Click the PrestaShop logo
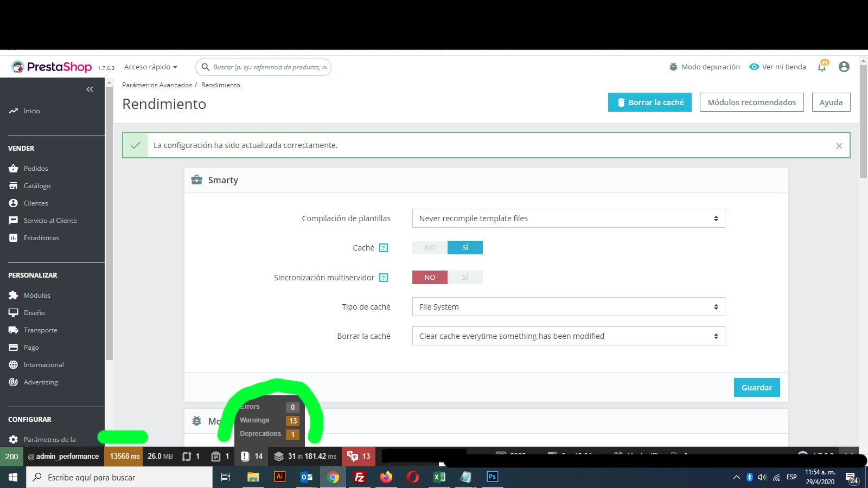This screenshot has width=868, height=488. pos(52,67)
